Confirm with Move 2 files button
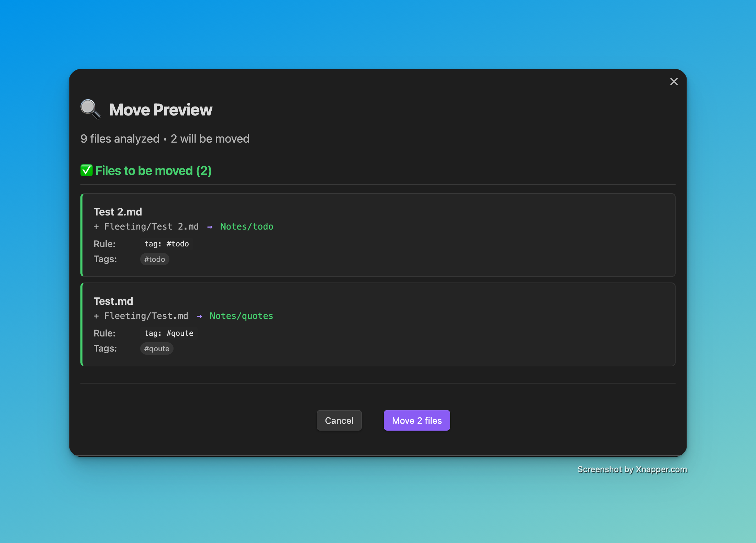 (416, 420)
